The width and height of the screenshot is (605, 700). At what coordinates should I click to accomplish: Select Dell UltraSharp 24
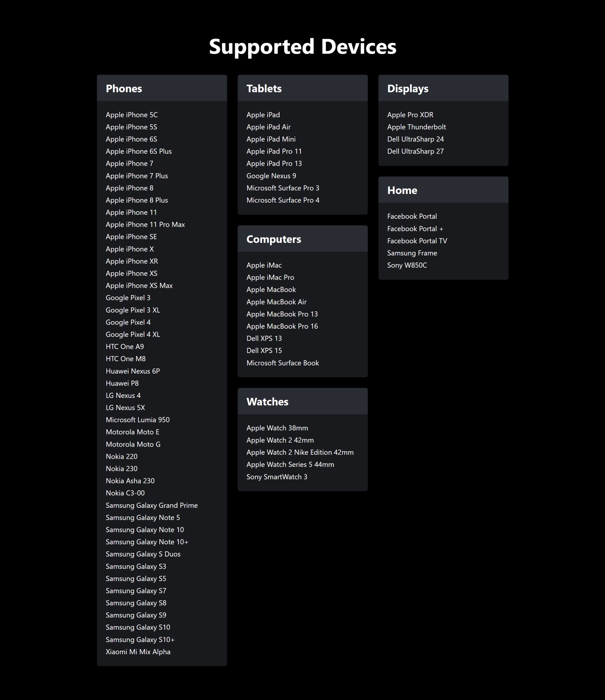tap(415, 139)
